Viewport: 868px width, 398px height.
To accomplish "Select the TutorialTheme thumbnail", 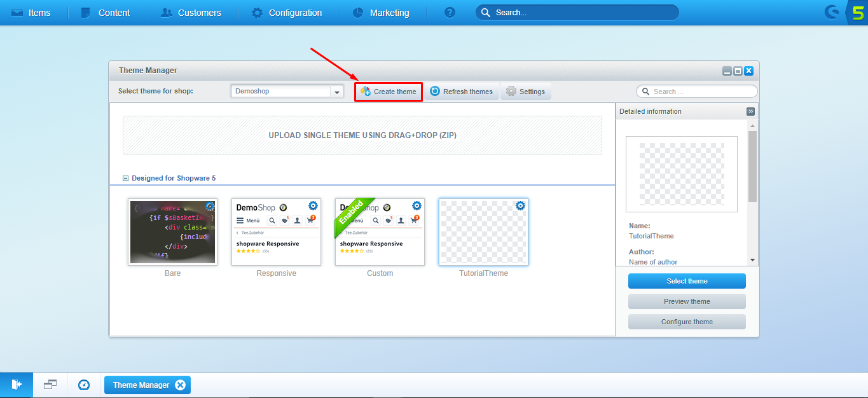I will pos(483,232).
